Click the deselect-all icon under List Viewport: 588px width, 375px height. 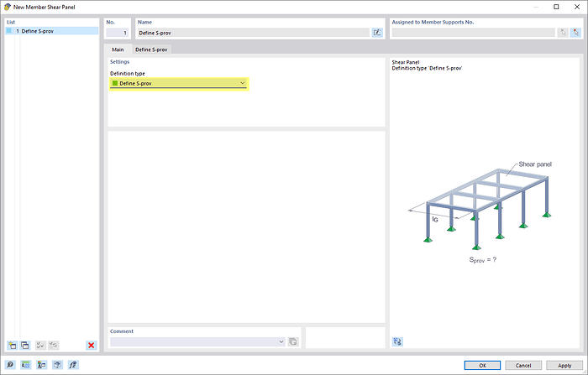(x=54, y=345)
